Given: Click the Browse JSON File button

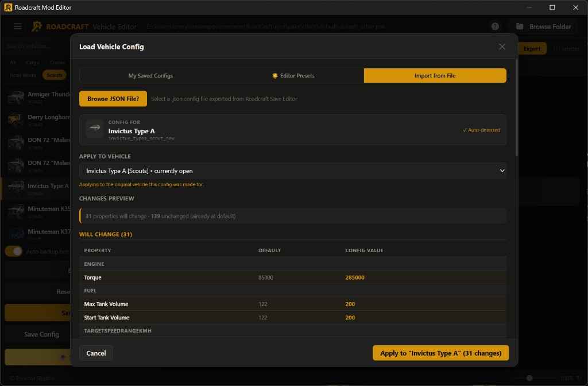Looking at the screenshot, I should pos(113,99).
